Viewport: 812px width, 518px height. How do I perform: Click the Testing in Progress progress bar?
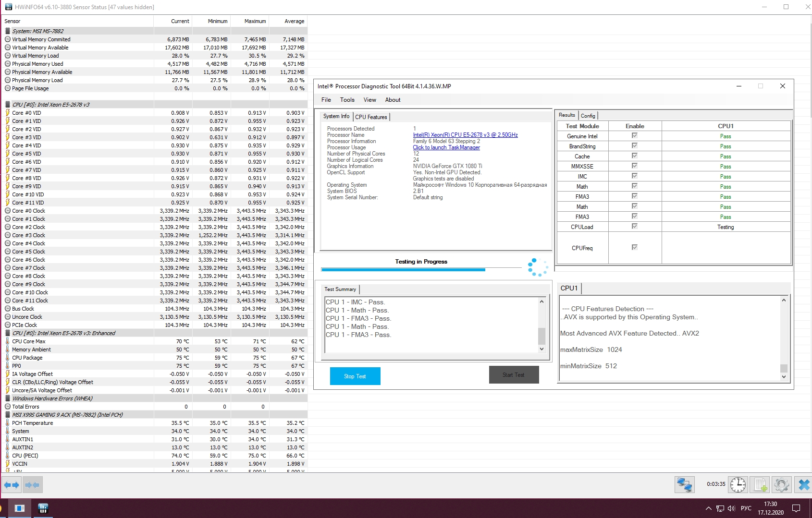(421, 270)
